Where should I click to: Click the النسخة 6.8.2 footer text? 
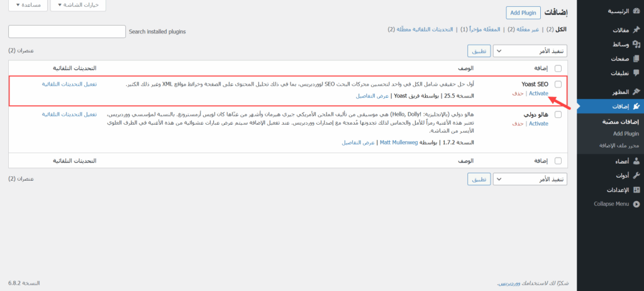pyautogui.click(x=24, y=283)
